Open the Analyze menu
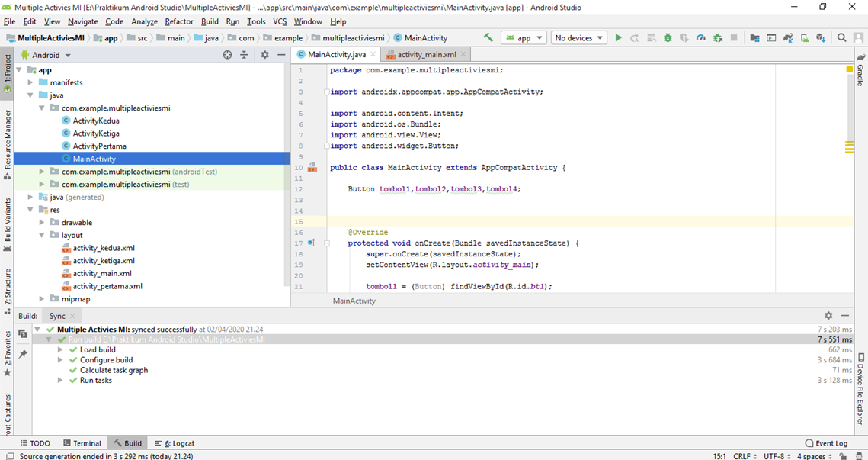 (145, 21)
